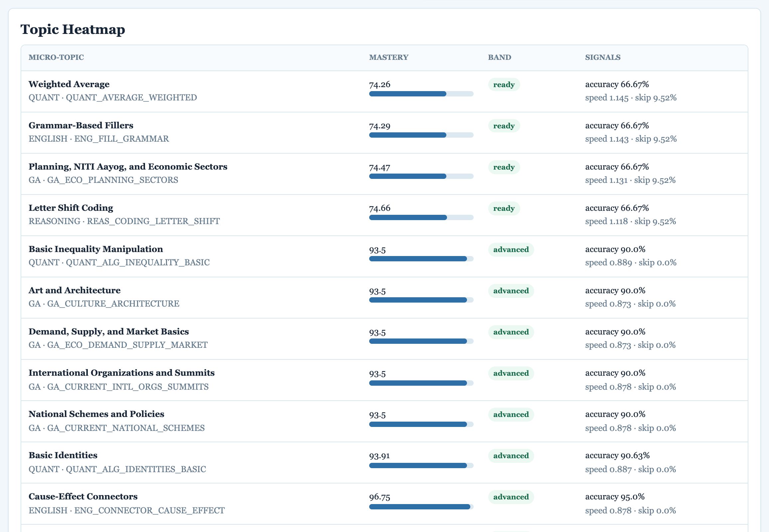The height and width of the screenshot is (532, 769).
Task: Select the Basic Identities topic
Action: click(x=63, y=455)
